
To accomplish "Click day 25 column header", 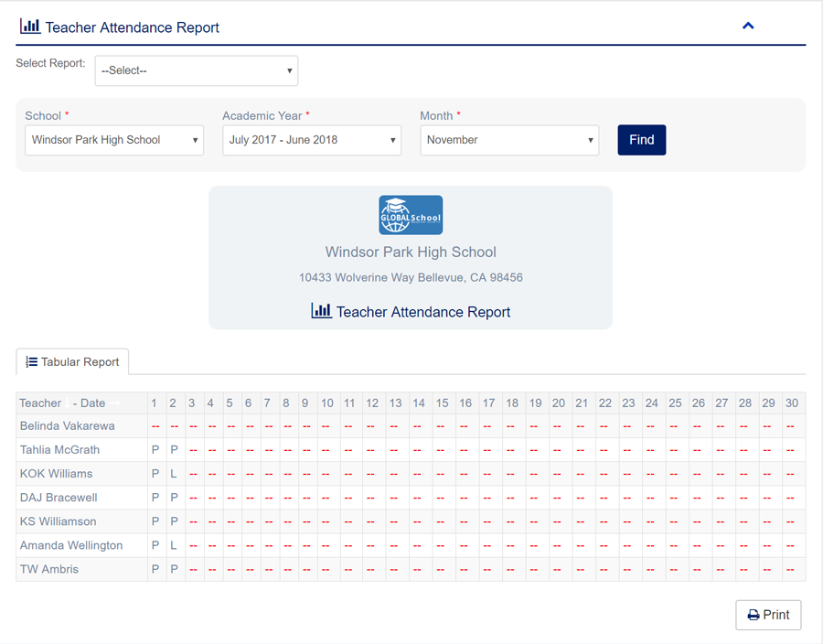I will (x=676, y=403).
